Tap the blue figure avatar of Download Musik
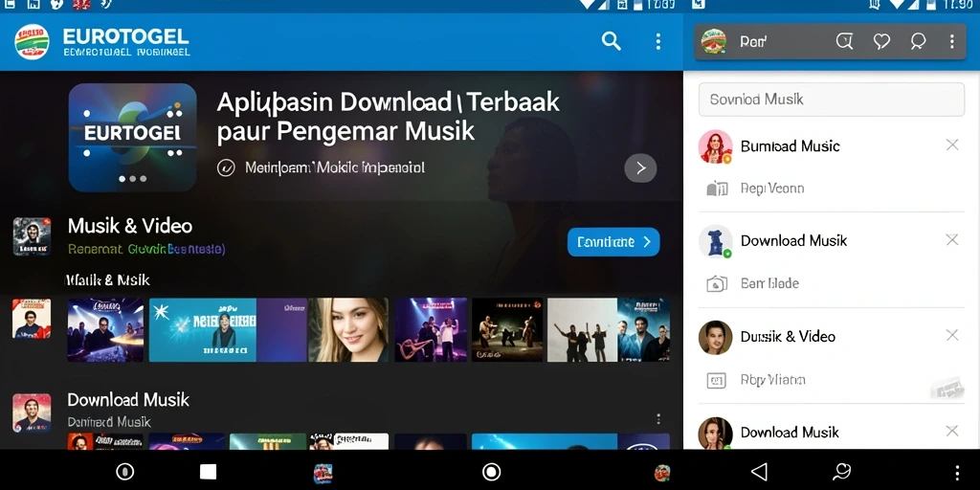Viewport: 980px width, 490px height. tap(715, 242)
